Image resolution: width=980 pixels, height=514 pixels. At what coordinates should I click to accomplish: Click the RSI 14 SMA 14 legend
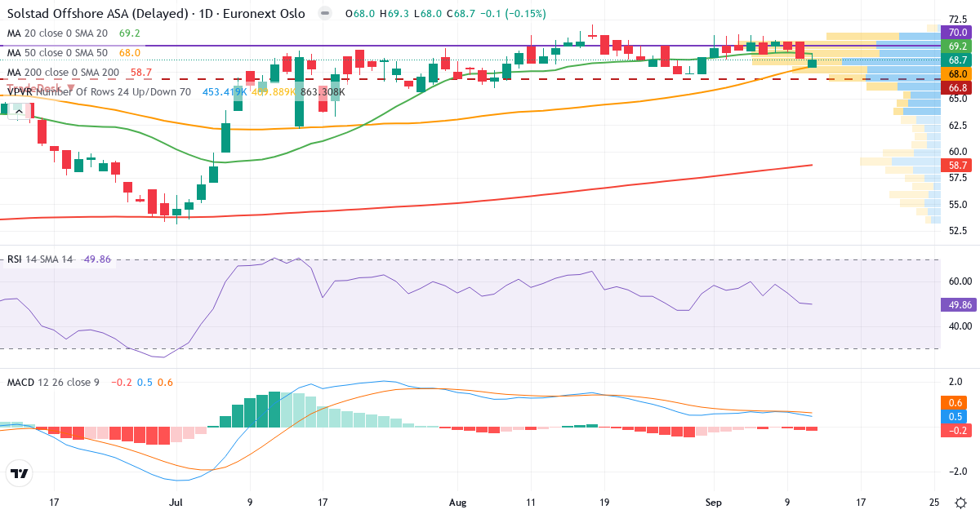pos(40,259)
